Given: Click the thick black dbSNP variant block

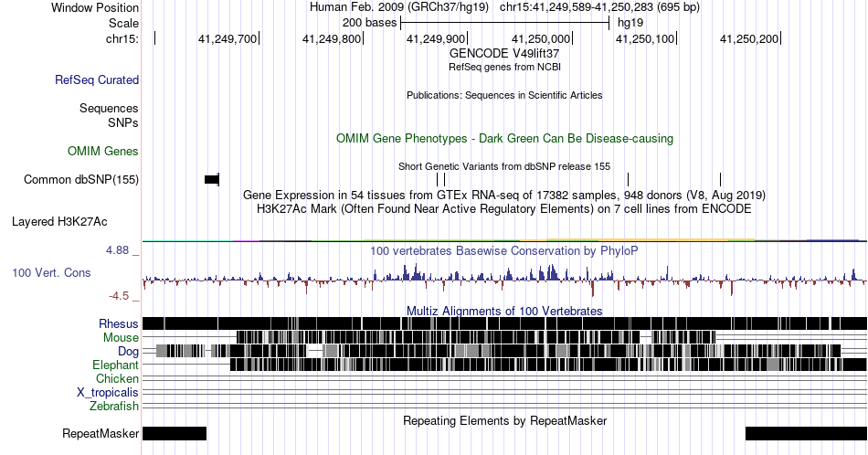Looking at the screenshot, I should click(x=211, y=179).
